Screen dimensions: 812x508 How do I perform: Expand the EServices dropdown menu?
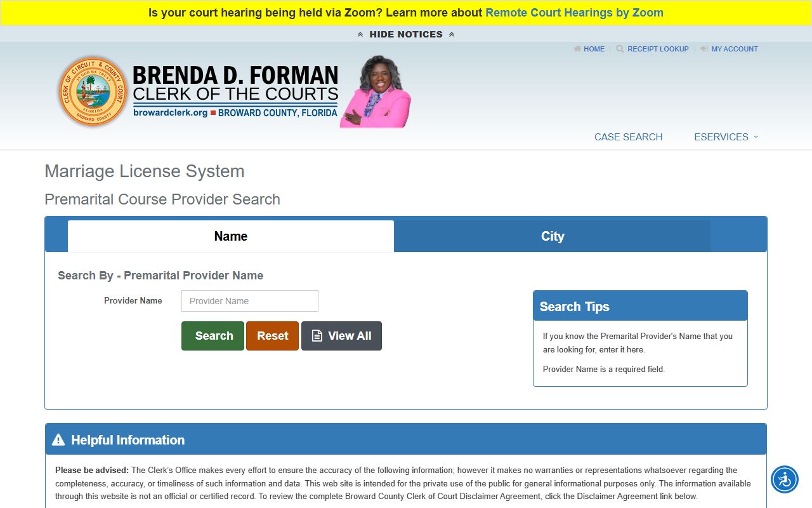[x=726, y=137]
